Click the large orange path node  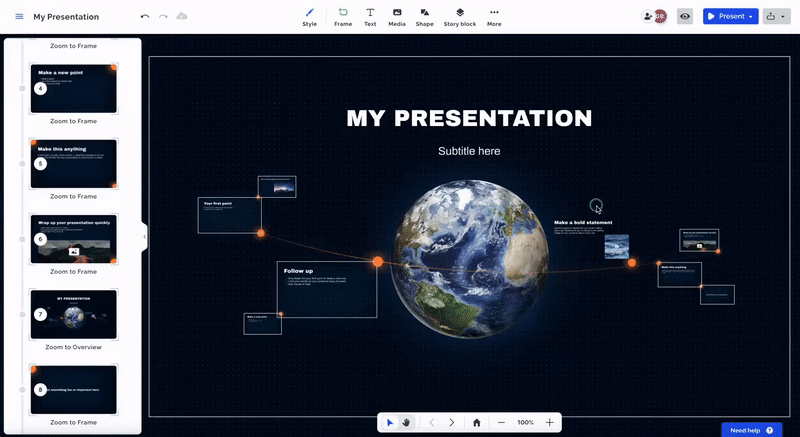(x=378, y=262)
